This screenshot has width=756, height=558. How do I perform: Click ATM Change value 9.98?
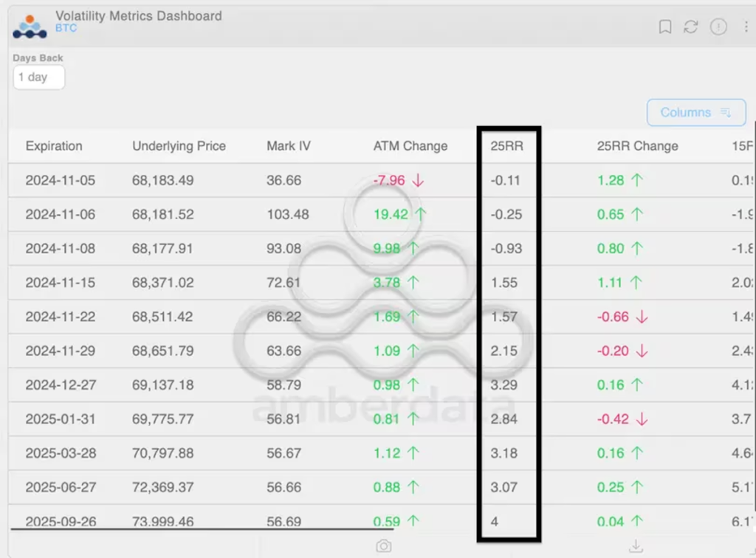[387, 249]
